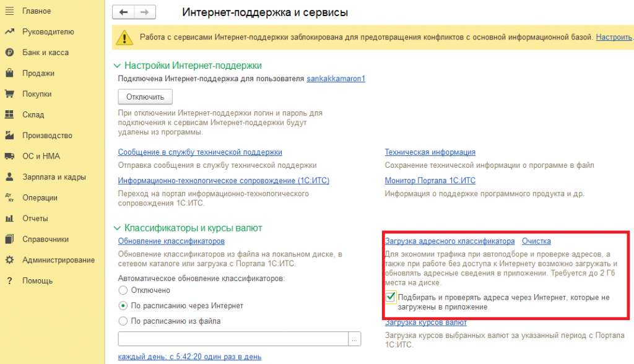
Task: Open the sankakkamaron1 user link
Action: pos(336,79)
